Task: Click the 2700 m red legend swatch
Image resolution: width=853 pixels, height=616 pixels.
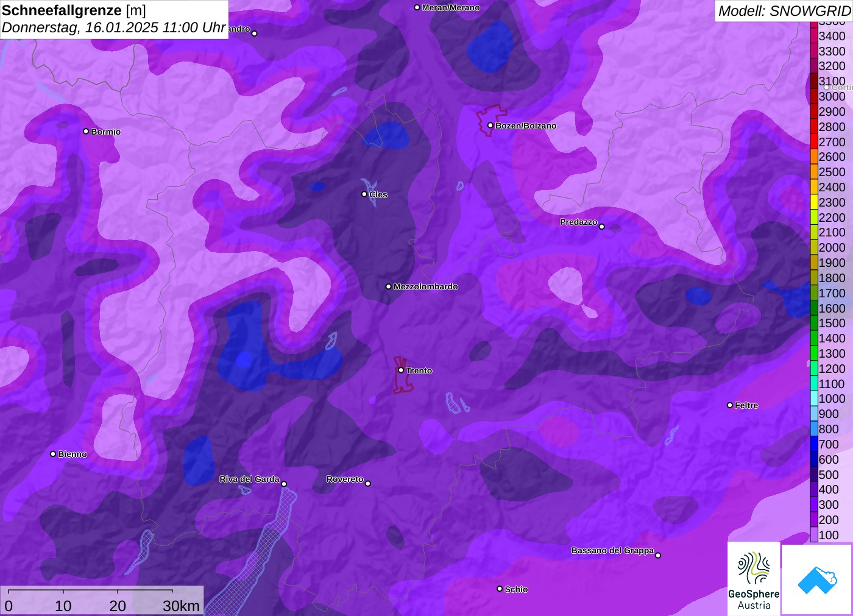Action: tap(814, 142)
